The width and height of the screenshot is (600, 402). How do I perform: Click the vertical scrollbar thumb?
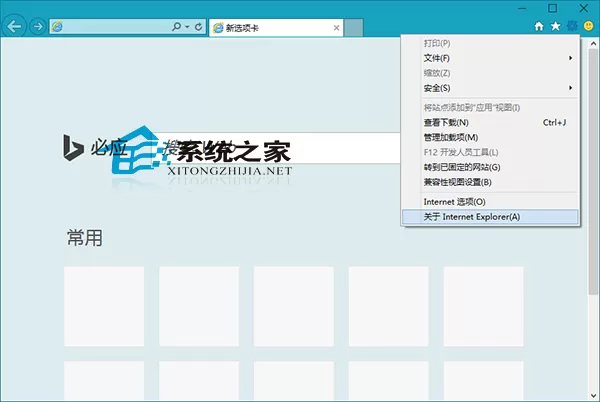[x=593, y=171]
